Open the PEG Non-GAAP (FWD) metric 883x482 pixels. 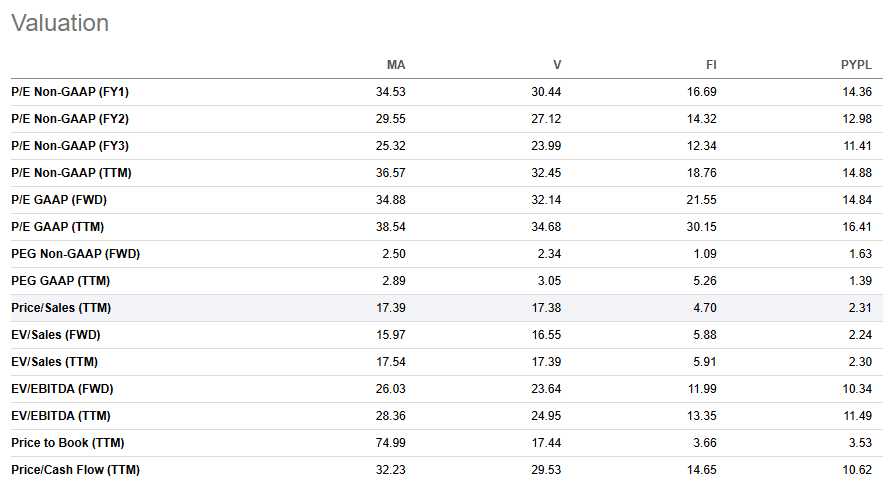pyautogui.click(x=75, y=254)
